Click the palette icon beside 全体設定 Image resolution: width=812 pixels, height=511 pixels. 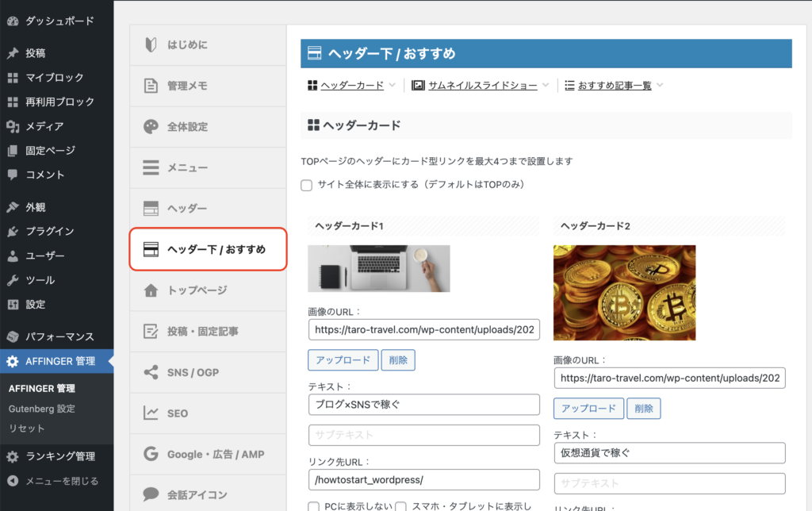[151, 126]
